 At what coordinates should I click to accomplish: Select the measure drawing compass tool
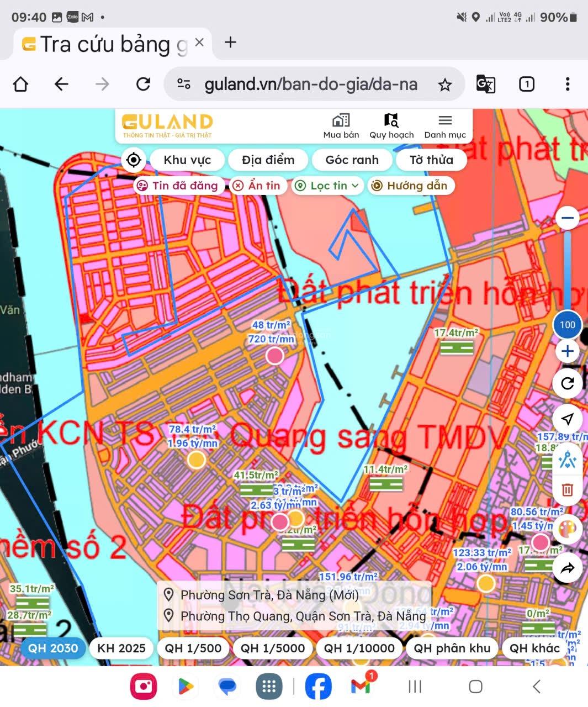coord(567,460)
